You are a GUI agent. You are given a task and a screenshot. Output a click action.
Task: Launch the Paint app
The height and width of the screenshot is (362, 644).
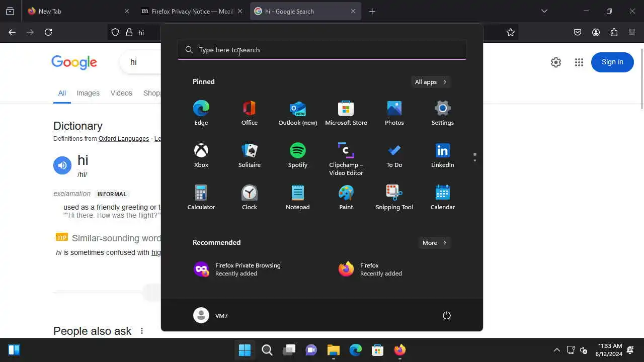coord(346,198)
